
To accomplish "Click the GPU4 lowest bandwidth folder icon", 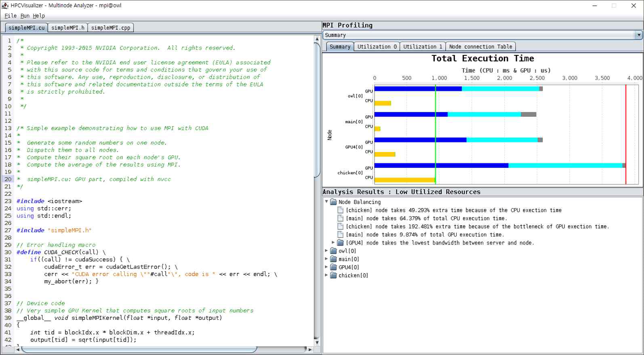I will [x=340, y=243].
